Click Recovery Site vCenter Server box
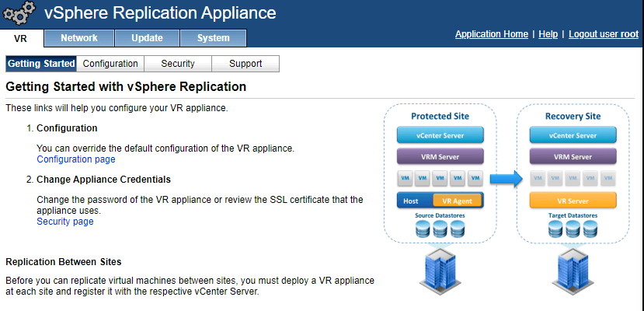The height and width of the screenshot is (311, 644). [x=573, y=135]
